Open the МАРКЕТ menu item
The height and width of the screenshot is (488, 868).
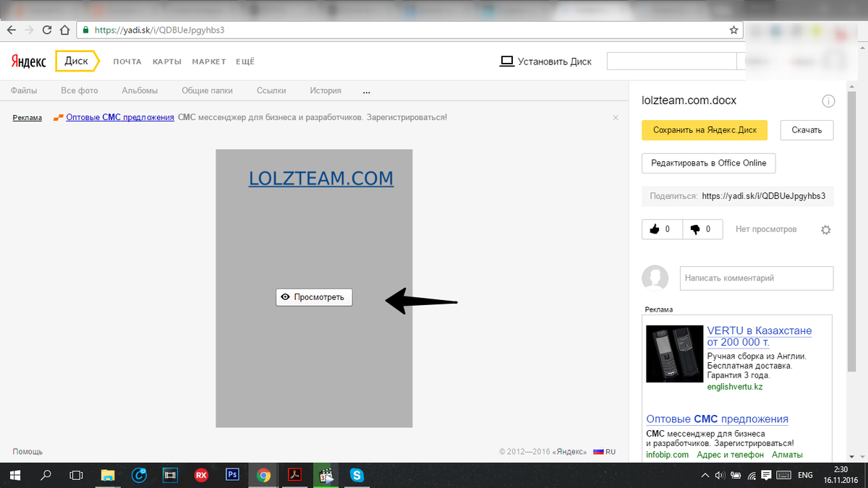coord(209,62)
